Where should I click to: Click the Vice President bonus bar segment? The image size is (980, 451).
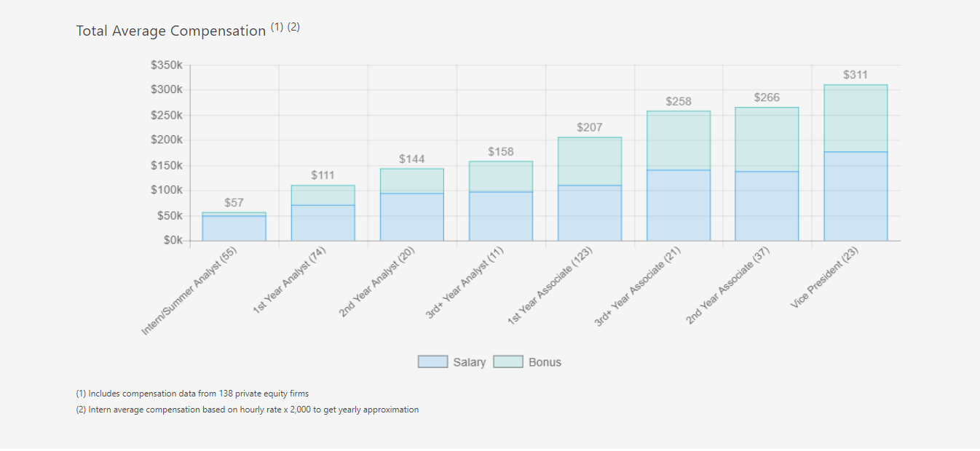pos(855,118)
